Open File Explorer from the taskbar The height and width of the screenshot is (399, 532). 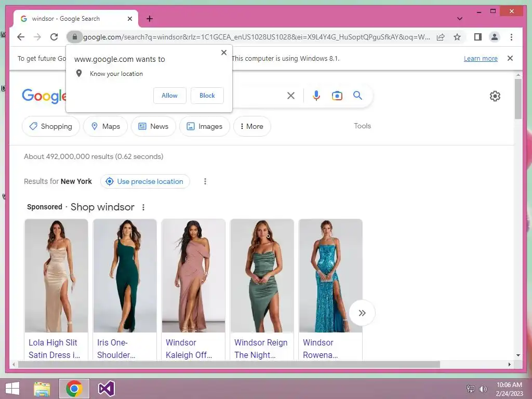42,389
